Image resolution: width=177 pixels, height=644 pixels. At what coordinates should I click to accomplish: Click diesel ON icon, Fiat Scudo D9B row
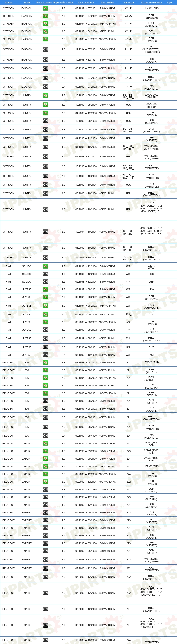coord(45,274)
